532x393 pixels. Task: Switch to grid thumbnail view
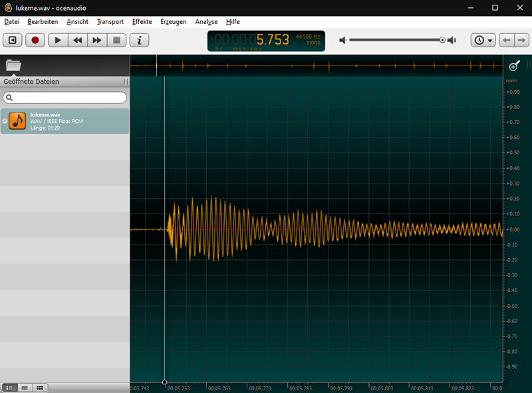(40, 388)
